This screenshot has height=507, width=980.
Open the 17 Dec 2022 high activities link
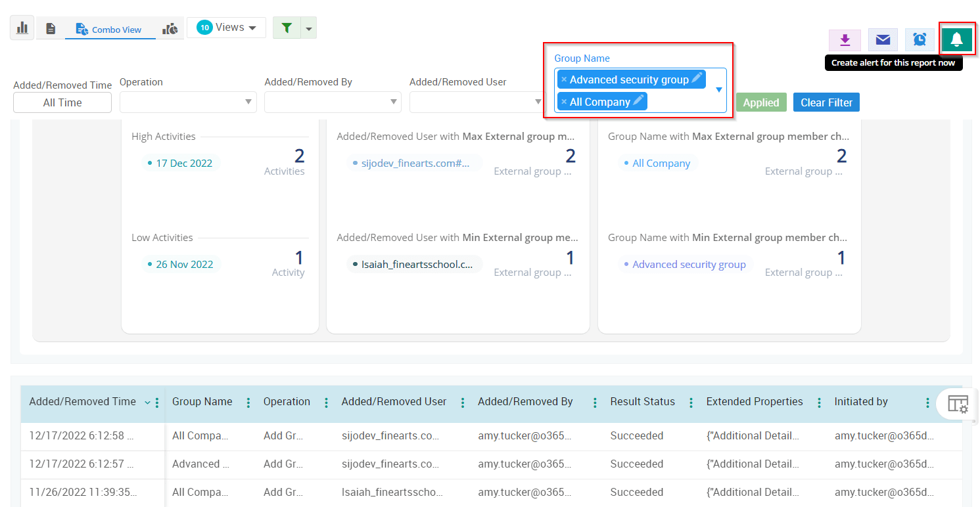point(183,164)
